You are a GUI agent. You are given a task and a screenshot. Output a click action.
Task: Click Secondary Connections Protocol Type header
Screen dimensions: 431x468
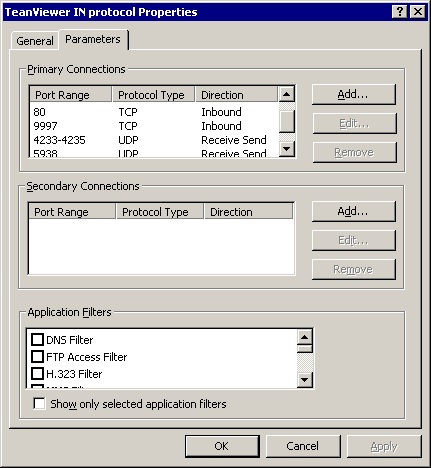160,212
